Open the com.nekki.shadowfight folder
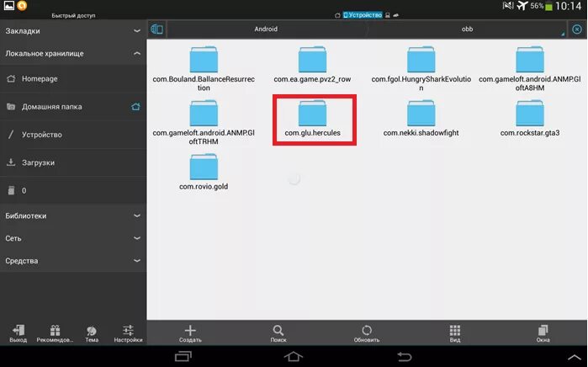Viewport: 588px width, 367px height. (421, 118)
